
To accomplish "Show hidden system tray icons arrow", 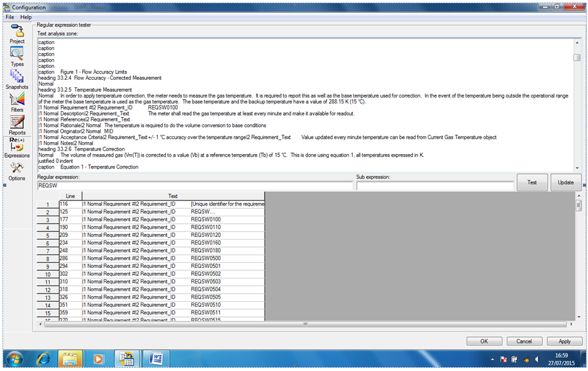I will point(492,360).
